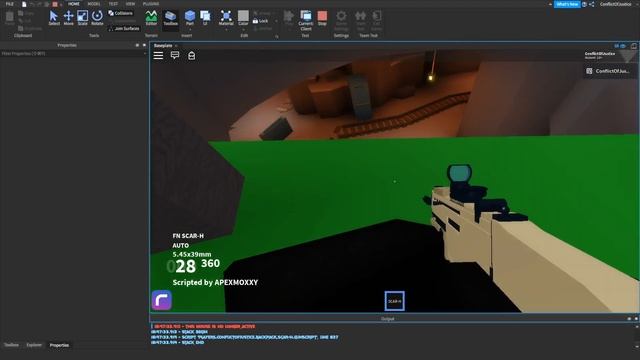
Task: Toggle Join Surfaces option
Action: pos(124,29)
